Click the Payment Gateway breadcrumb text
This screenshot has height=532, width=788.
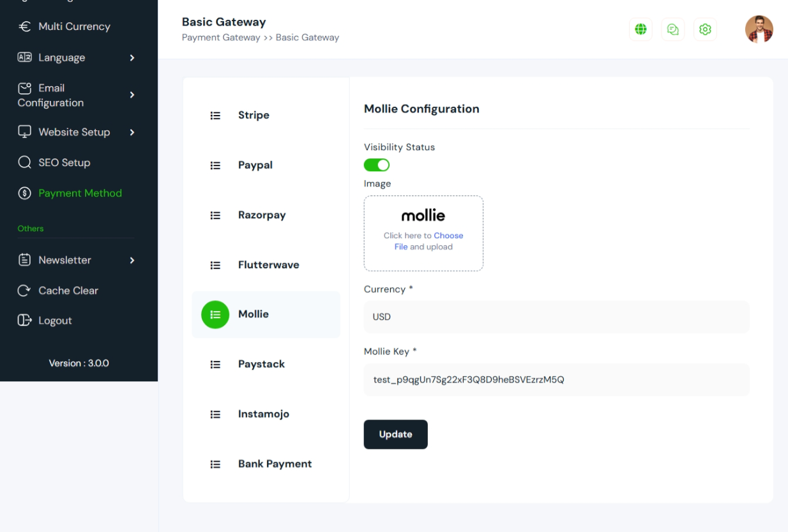point(221,38)
